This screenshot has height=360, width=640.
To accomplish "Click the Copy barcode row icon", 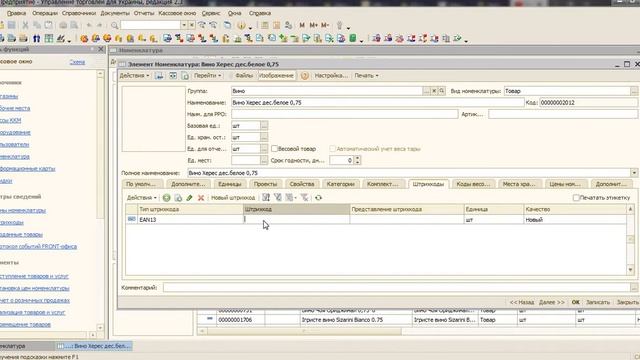I will (178, 198).
